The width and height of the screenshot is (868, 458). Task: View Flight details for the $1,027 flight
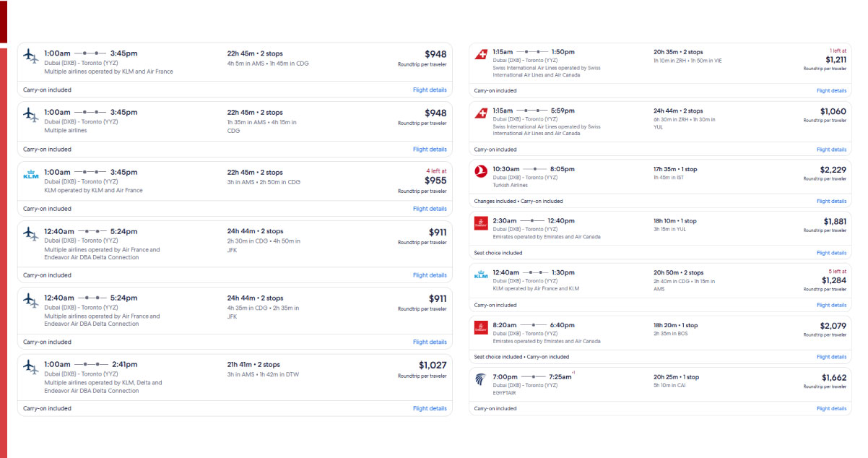pyautogui.click(x=430, y=409)
